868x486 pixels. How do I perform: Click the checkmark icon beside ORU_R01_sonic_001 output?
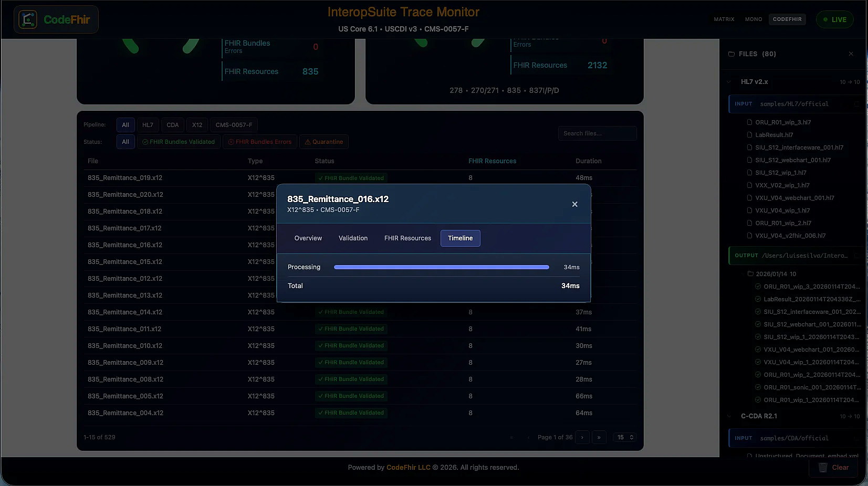757,387
